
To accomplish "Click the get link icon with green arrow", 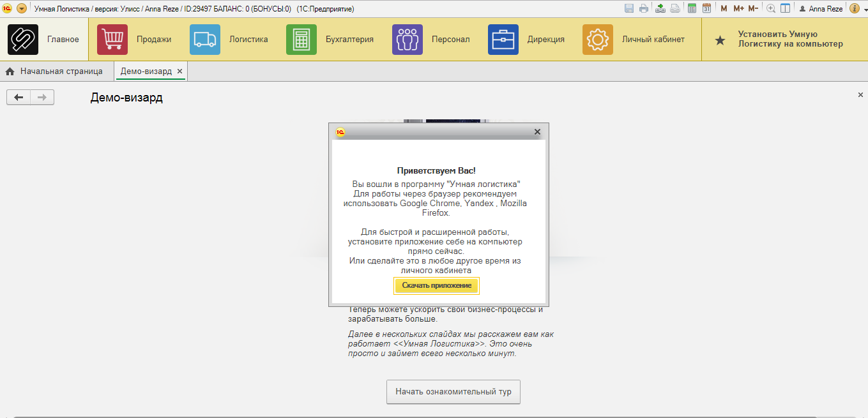I will click(x=660, y=8).
